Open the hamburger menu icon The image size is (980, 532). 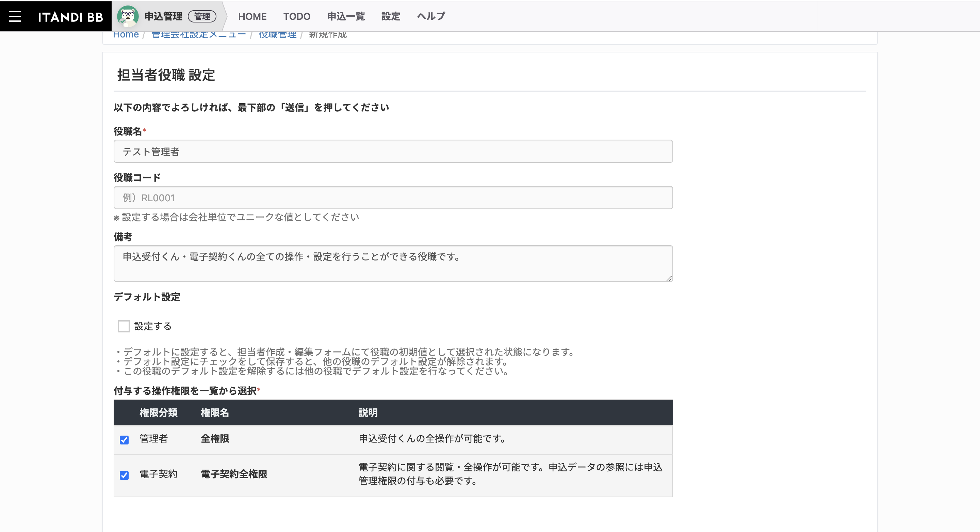click(15, 16)
